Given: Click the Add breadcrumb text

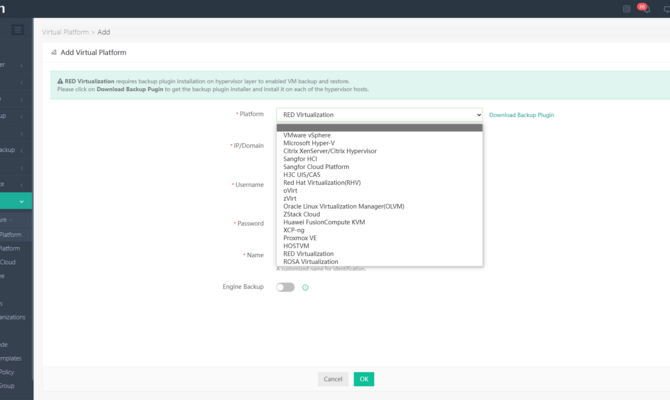Looking at the screenshot, I should (104, 32).
